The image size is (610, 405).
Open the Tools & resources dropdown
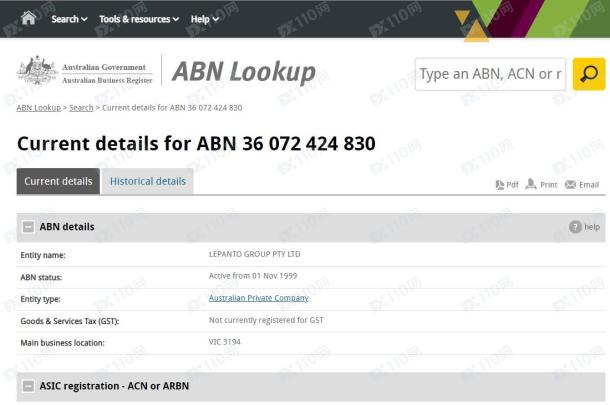coord(139,19)
